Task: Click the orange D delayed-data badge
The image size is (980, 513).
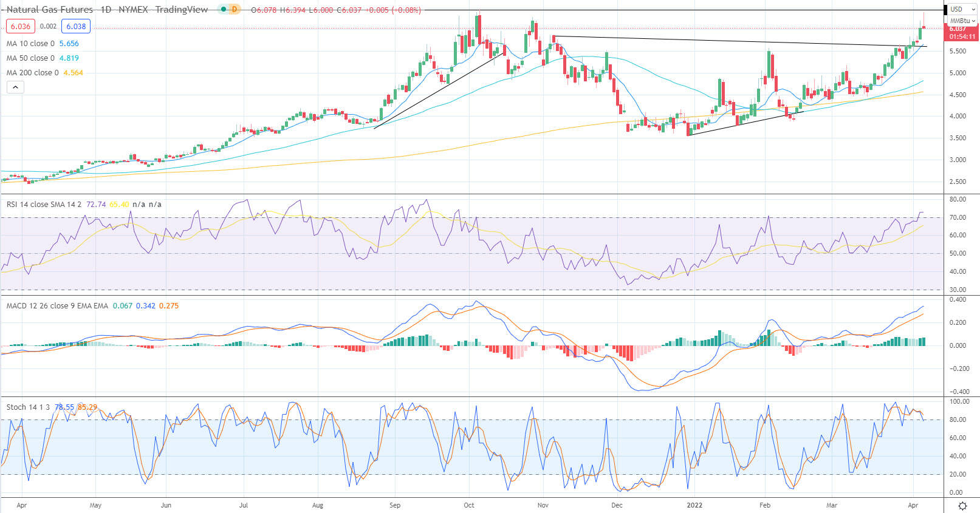Action: click(235, 10)
